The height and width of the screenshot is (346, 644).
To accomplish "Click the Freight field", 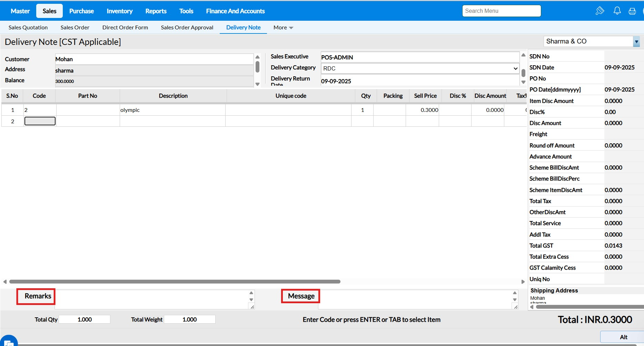I will pyautogui.click(x=624, y=134).
